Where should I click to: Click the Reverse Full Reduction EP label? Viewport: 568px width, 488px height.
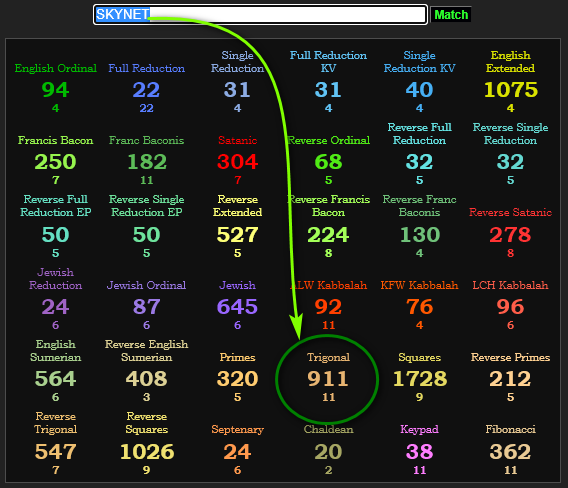pyautogui.click(x=55, y=206)
